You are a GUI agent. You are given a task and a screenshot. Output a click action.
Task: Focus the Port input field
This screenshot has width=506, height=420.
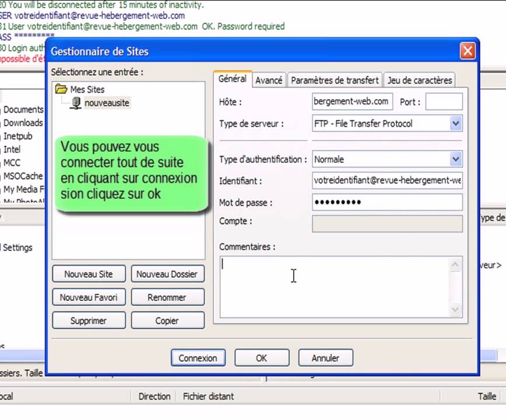point(444,101)
